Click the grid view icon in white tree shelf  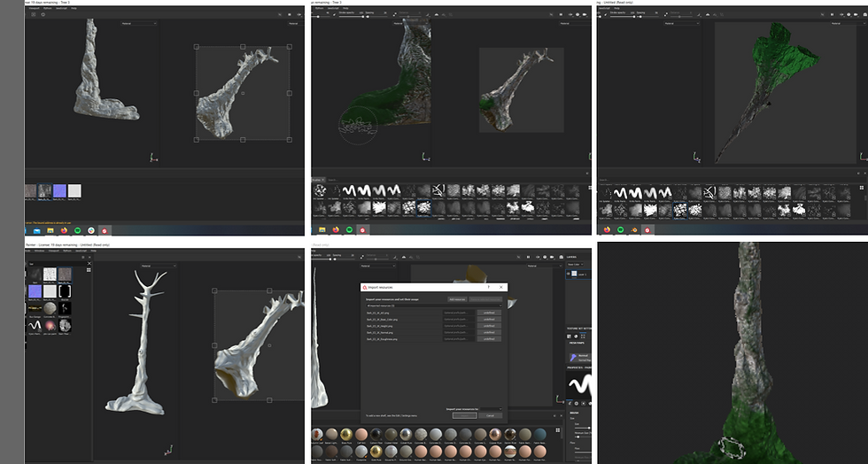pos(89,270)
